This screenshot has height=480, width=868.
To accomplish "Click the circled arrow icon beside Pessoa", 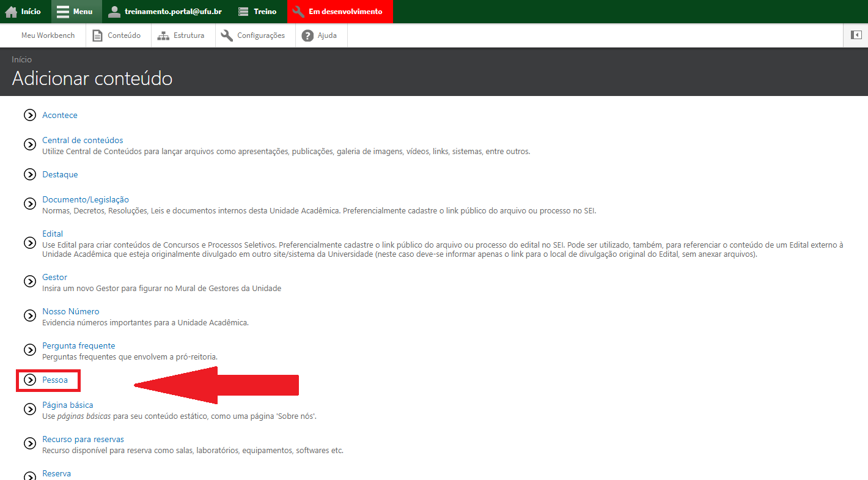I will [30, 380].
